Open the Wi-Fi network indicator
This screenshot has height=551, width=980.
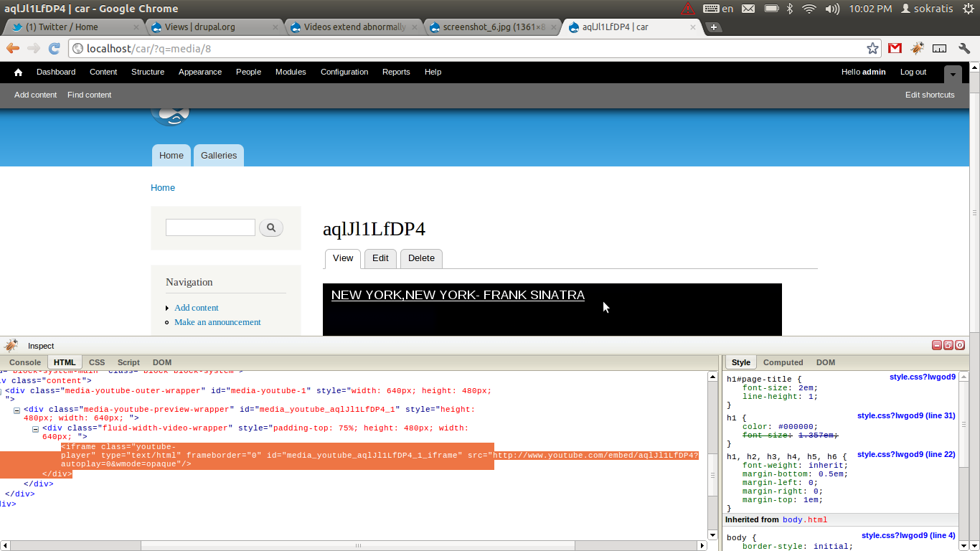pos(809,9)
